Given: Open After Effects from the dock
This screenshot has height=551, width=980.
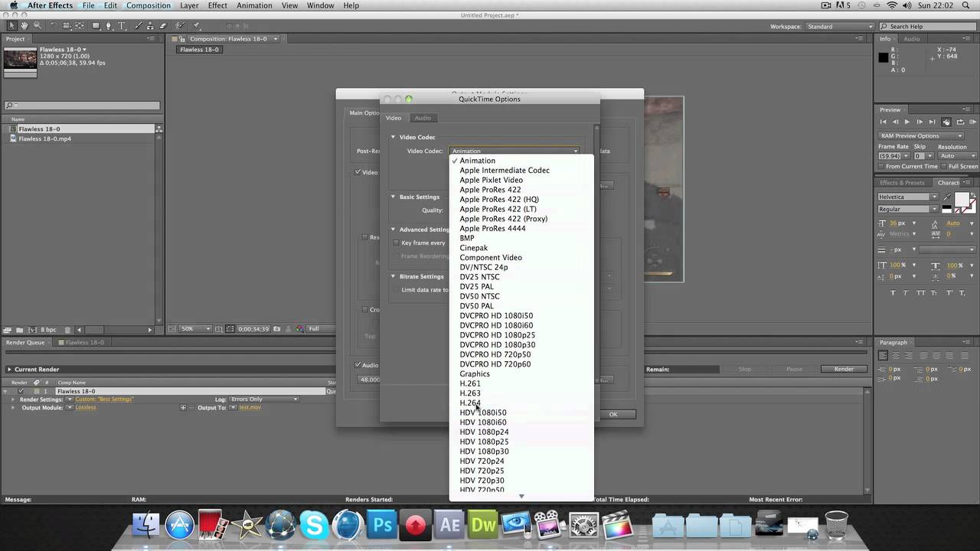Looking at the screenshot, I should pyautogui.click(x=449, y=526).
